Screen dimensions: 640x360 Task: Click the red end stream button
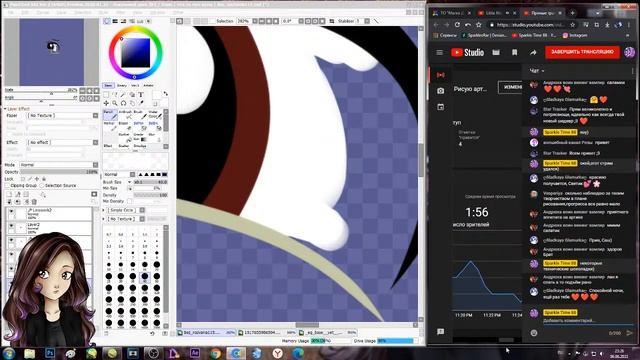[582, 52]
